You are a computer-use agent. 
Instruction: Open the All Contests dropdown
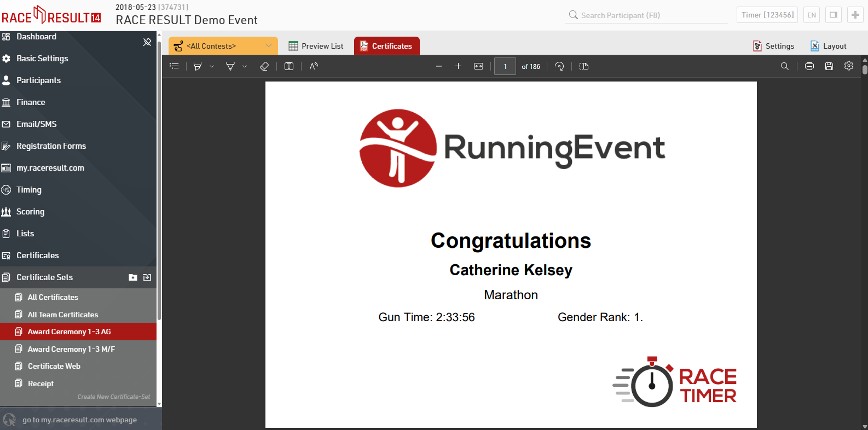tap(223, 46)
